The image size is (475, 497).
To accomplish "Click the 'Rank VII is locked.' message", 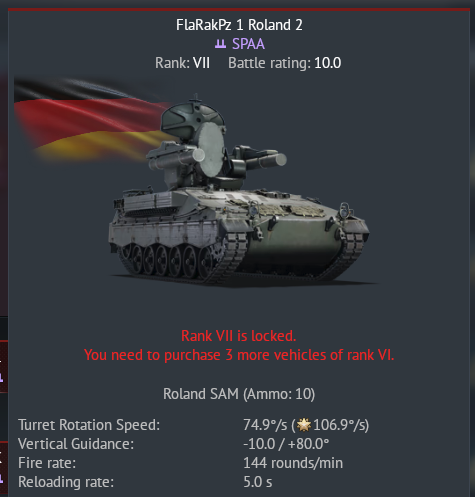I will coord(239,336).
